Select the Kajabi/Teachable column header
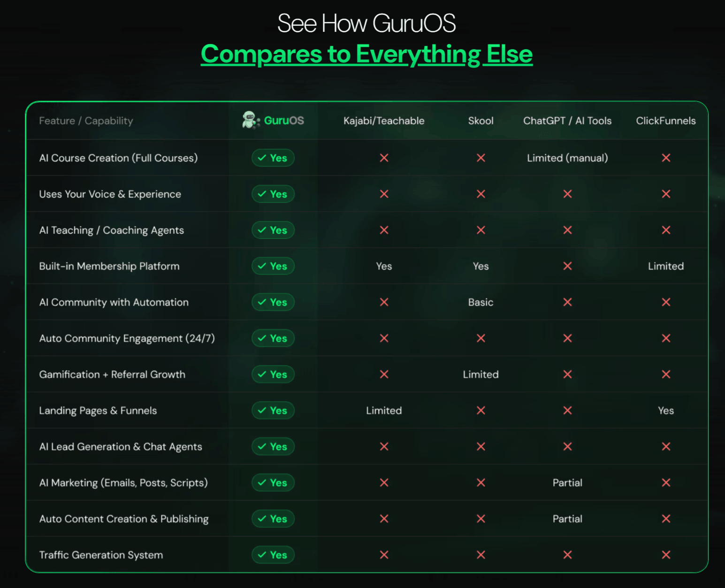The image size is (725, 588). (384, 121)
